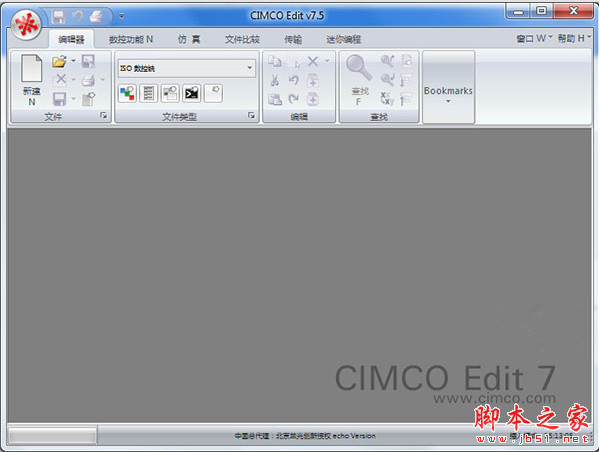Click the large 查找 F magnifier button
600x452 pixels.
359,80
